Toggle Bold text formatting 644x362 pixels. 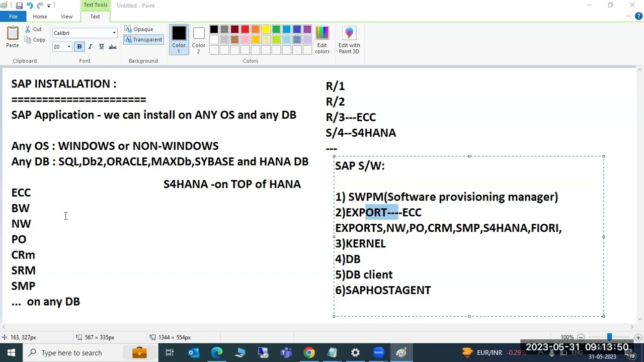(79, 47)
